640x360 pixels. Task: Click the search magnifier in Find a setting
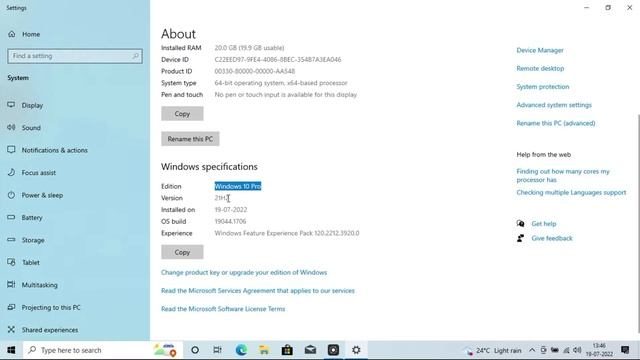click(136, 56)
